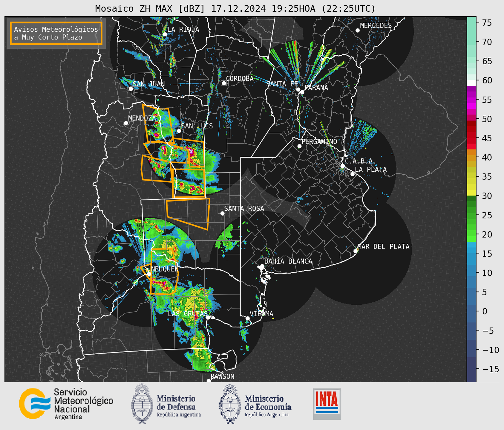The image size is (504, 430).
Task: Click the BAHÍA BLANCA label text
Action: click(x=288, y=261)
